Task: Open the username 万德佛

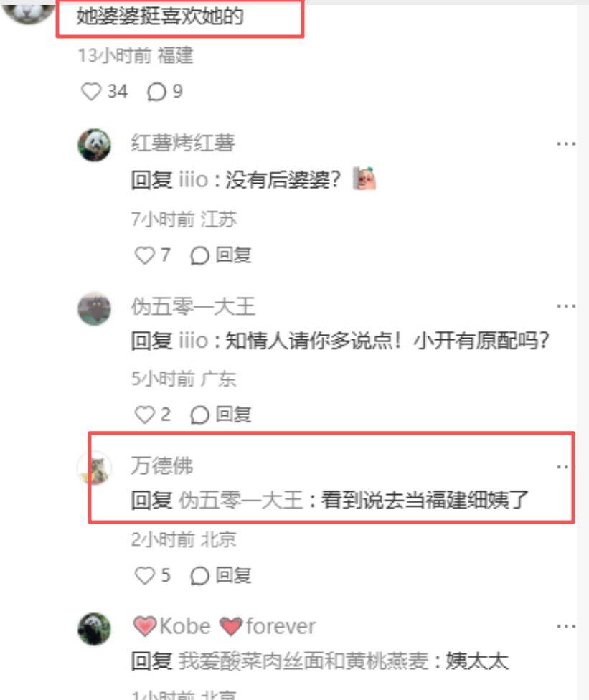Action: tap(162, 465)
